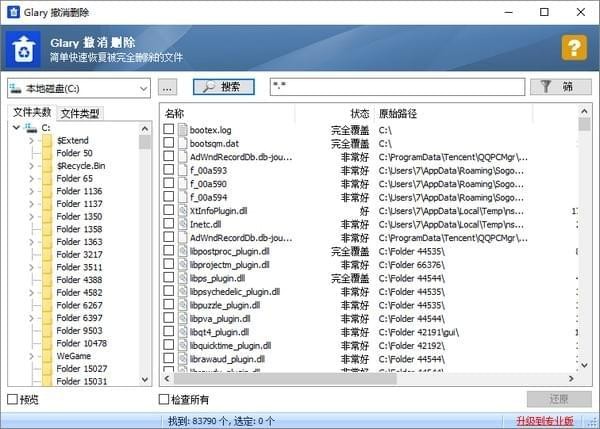Switch to the 文件类型 file types tab
The image size is (600, 429).
[80, 113]
